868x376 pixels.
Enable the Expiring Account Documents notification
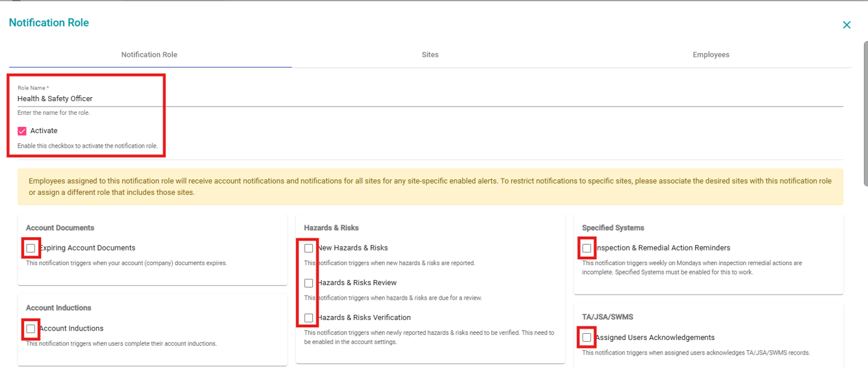tap(31, 248)
